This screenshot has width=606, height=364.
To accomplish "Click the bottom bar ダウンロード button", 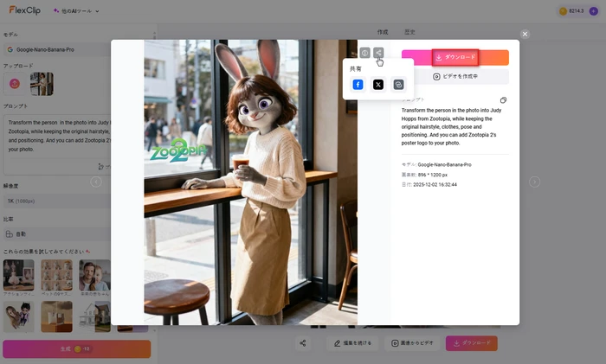I will 472,343.
